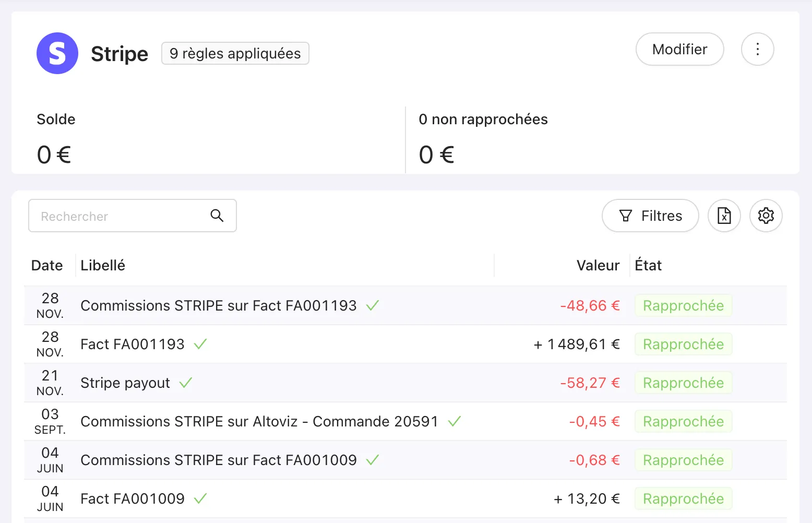The image size is (812, 523).
Task: Open the three-dot more options menu
Action: [758, 49]
